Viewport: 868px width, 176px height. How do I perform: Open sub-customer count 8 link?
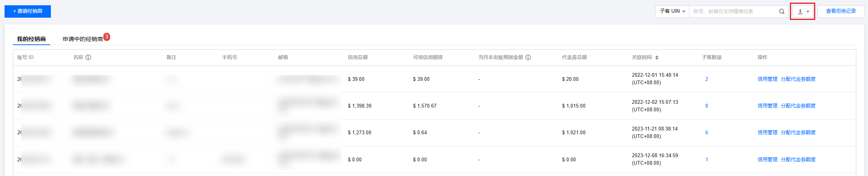(707, 106)
